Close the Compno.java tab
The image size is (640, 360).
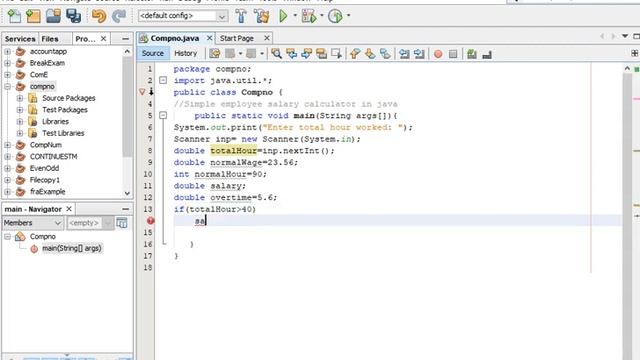coord(209,38)
